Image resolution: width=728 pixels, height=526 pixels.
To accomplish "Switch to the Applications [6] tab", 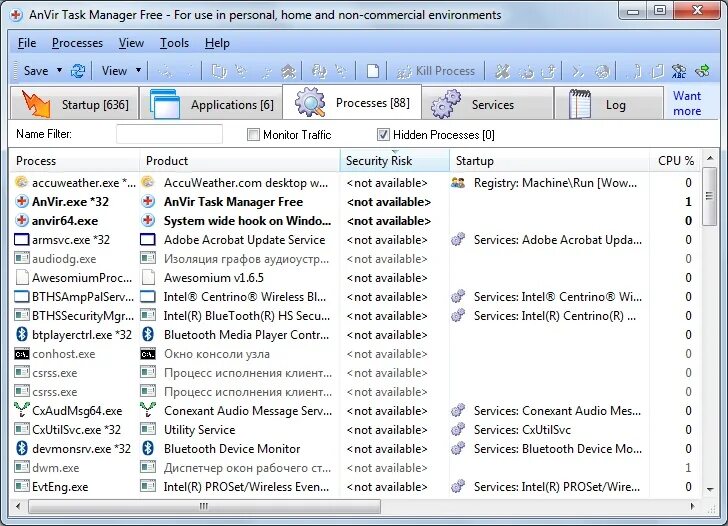I will click(211, 104).
